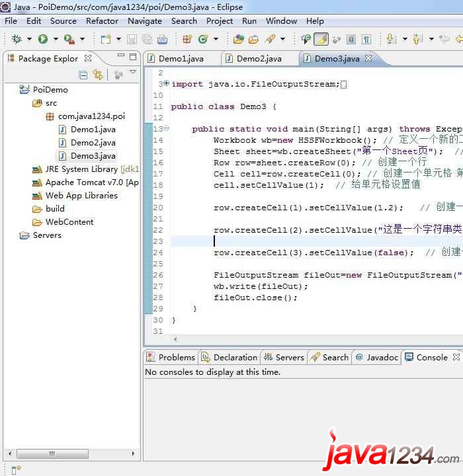Open the Project menu
Screen dimensions: 463x476
220,21
